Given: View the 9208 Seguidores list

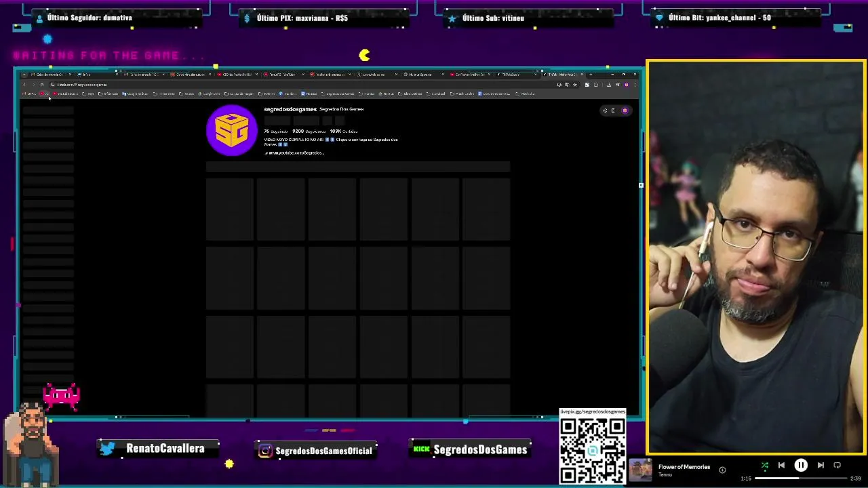Looking at the screenshot, I should (x=309, y=131).
